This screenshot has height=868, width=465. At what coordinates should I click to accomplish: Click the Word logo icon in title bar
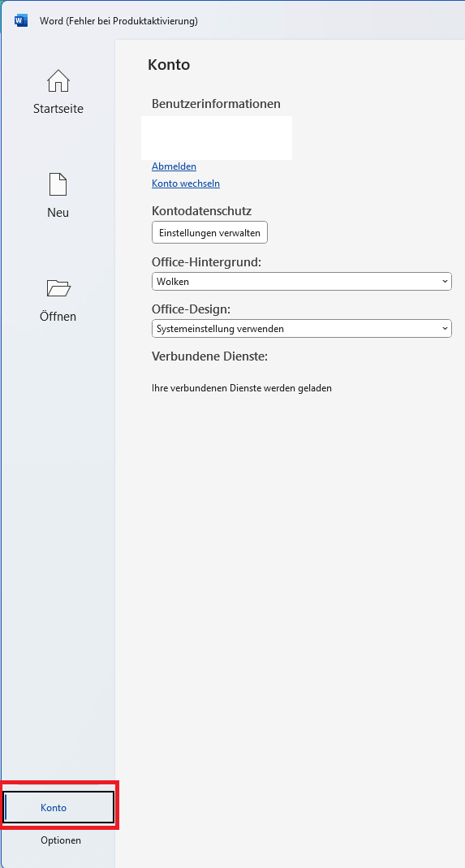coord(21,21)
